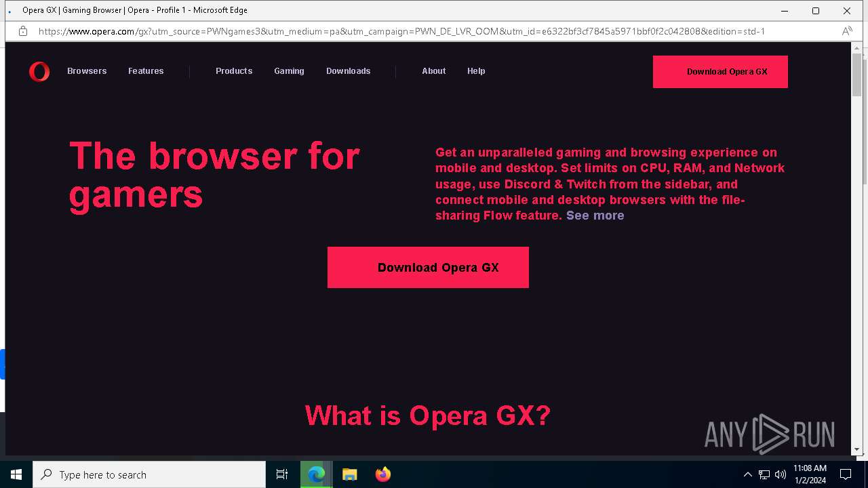Image resolution: width=868 pixels, height=488 pixels.
Task: Follow the See more link
Action: [595, 216]
